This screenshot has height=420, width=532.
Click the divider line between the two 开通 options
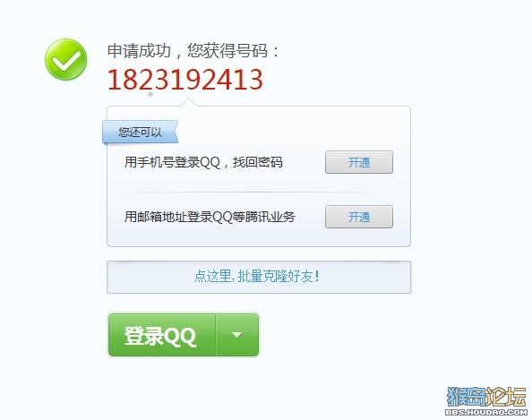[x=254, y=192]
